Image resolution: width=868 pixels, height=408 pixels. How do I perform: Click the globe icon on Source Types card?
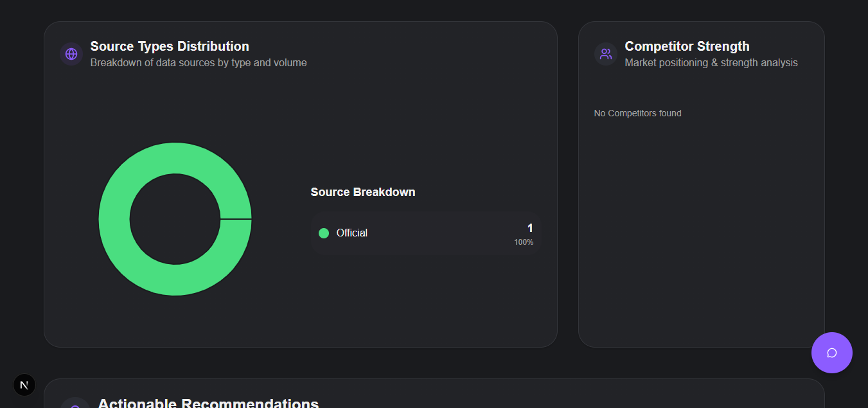pos(71,54)
